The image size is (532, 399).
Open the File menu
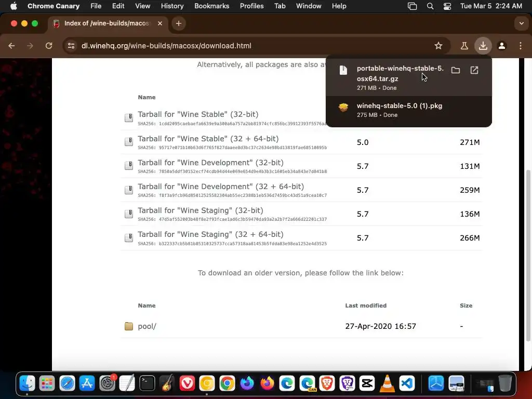pyautogui.click(x=96, y=6)
